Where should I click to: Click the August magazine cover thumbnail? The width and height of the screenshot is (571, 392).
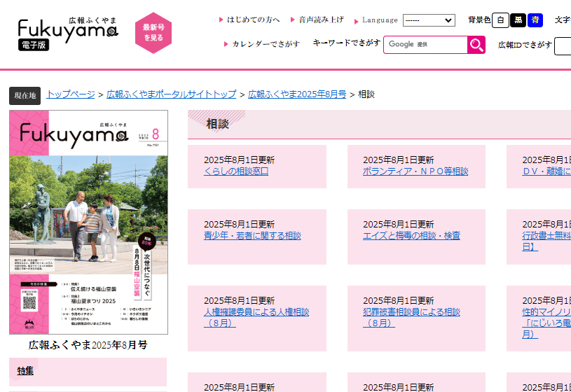coord(88,222)
